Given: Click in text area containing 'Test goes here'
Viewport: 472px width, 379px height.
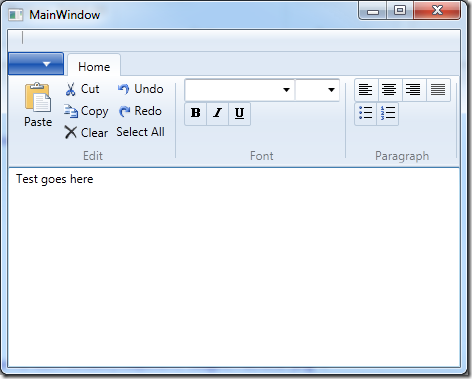Looking at the screenshot, I should pos(234,267).
